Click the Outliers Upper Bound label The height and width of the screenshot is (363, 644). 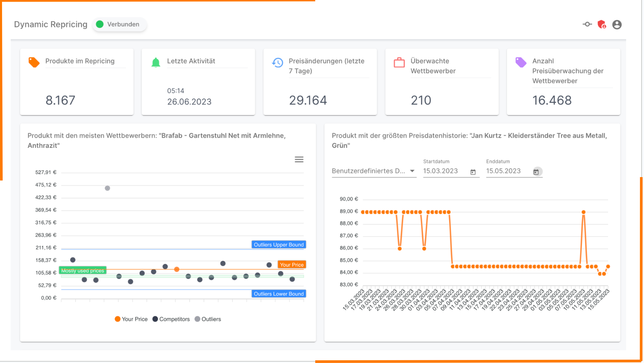(279, 245)
